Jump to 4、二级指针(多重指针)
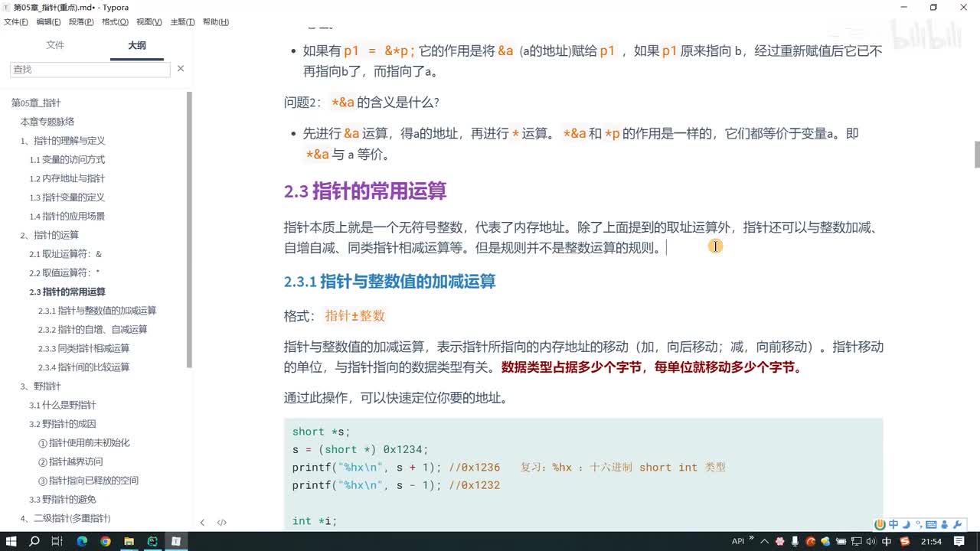This screenshot has height=551, width=980. (65, 518)
